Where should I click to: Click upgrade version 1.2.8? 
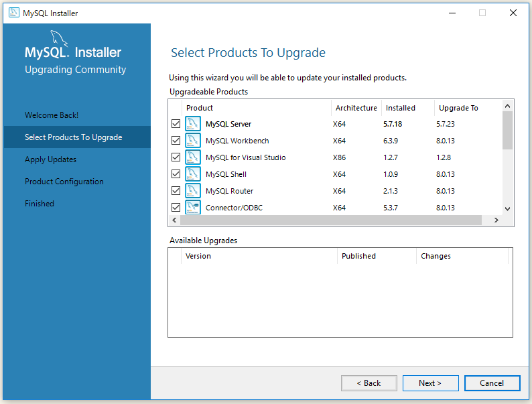[444, 157]
